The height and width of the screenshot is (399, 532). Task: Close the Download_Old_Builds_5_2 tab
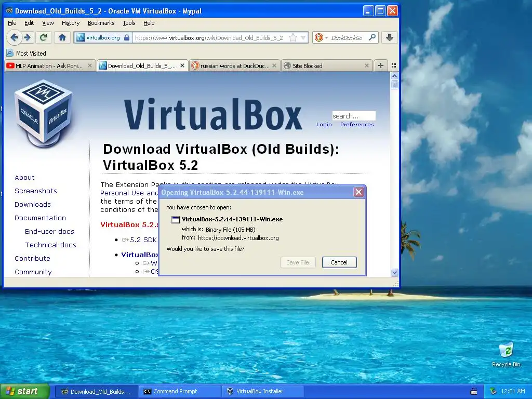(182, 65)
